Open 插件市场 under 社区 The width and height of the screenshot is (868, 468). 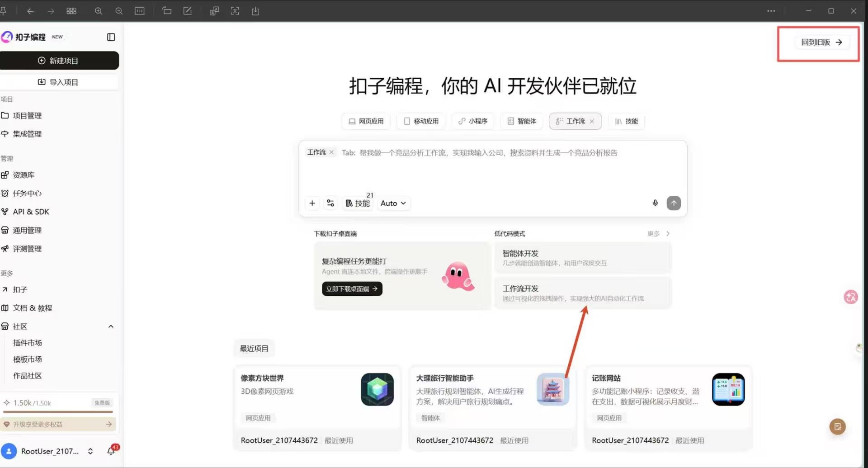coord(28,343)
